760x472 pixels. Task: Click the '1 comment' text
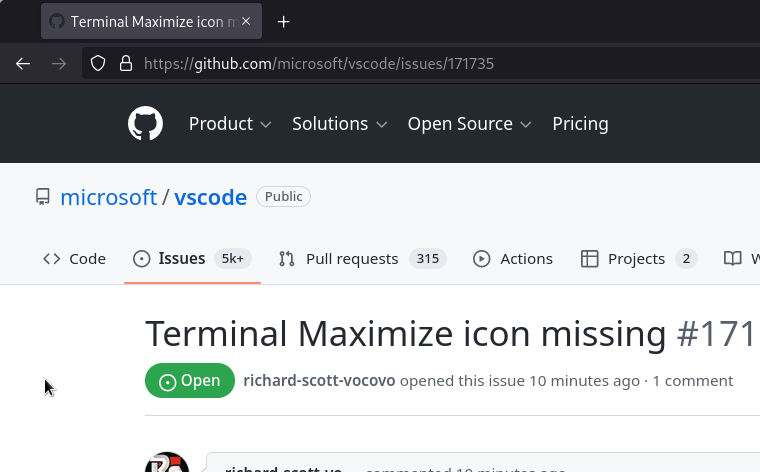coord(693,381)
